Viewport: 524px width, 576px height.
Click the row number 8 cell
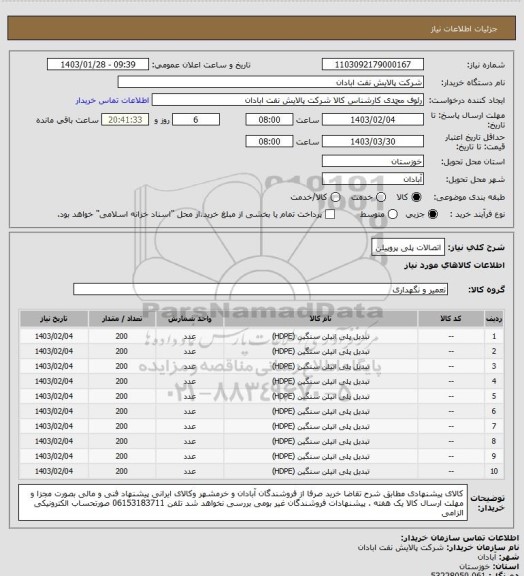(494, 442)
